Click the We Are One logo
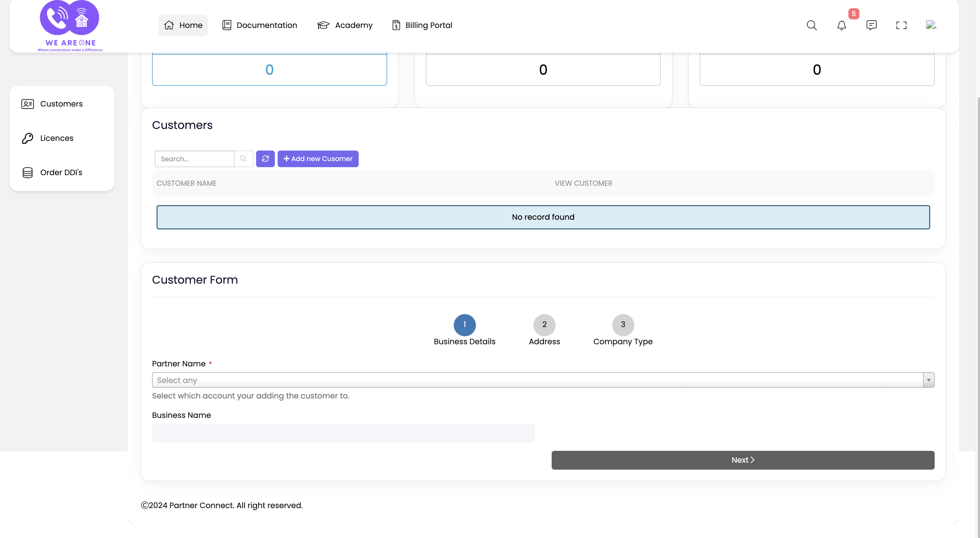The image size is (980, 538). pyautogui.click(x=70, y=26)
